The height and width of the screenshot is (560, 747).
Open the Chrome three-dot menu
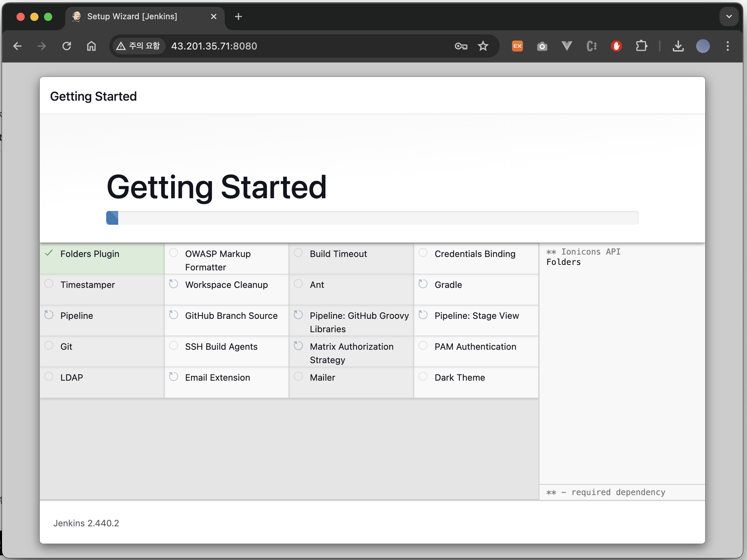(727, 46)
